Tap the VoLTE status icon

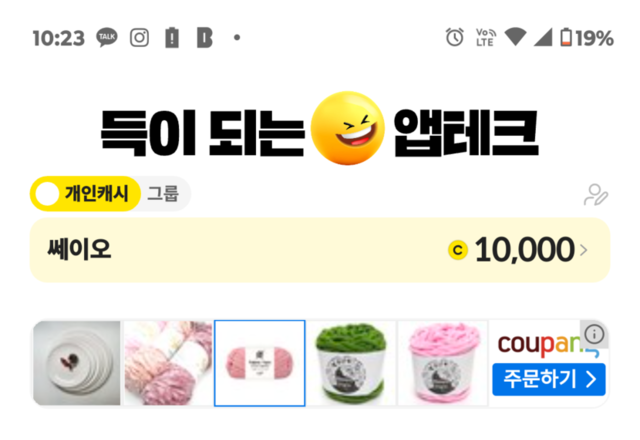pyautogui.click(x=486, y=38)
